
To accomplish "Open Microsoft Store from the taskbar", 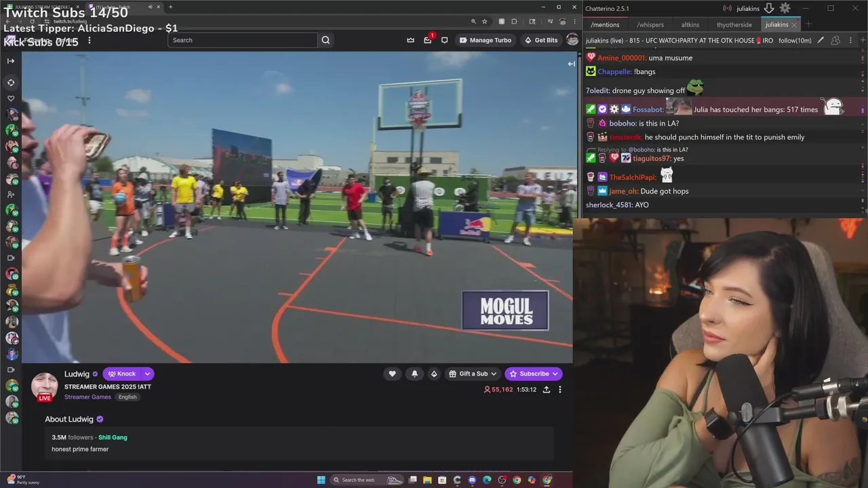I will coord(442,480).
